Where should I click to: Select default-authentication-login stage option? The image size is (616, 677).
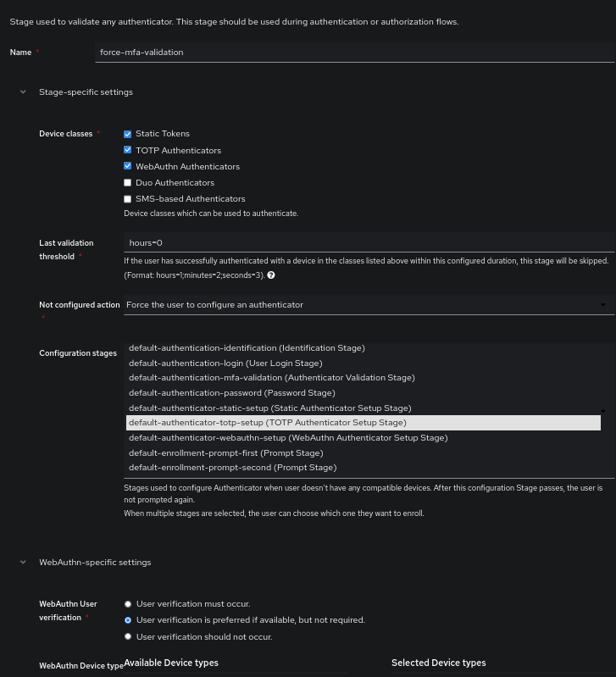point(363,363)
